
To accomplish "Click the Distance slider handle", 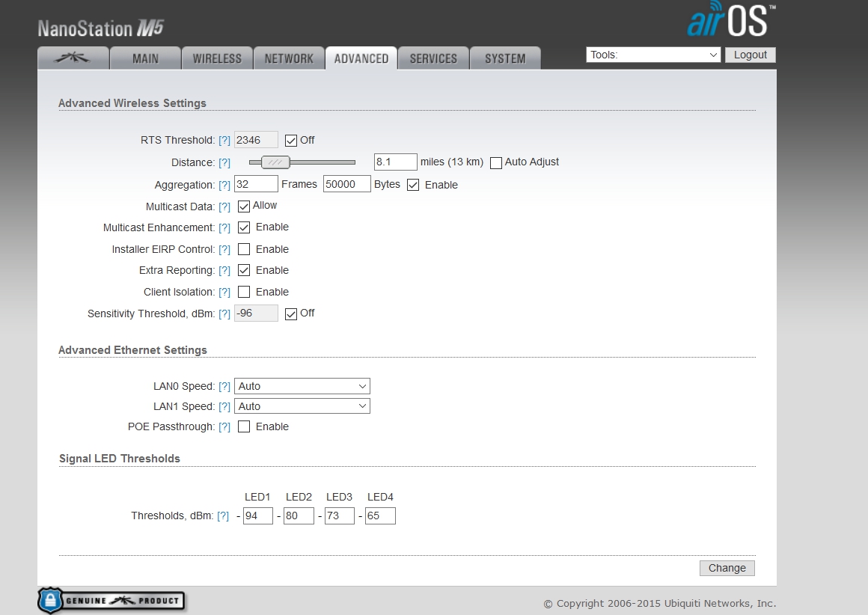I will click(x=275, y=162).
